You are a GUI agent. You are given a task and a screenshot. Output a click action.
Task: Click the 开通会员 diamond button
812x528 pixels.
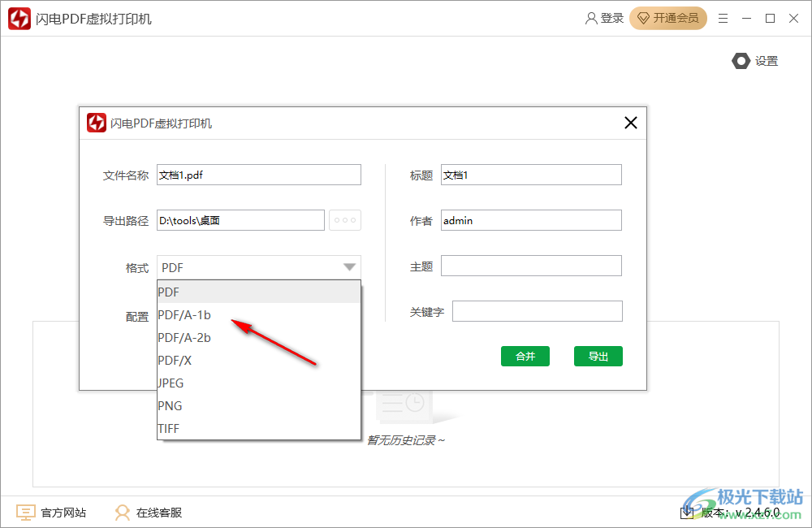tap(668, 19)
